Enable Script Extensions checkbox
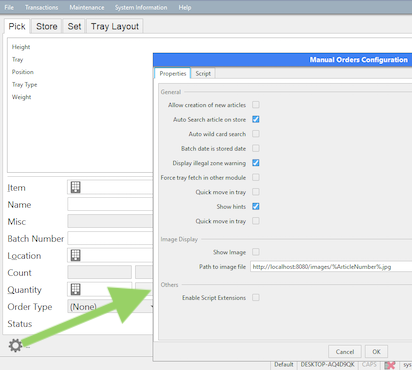This screenshot has height=370, width=412. coord(256,297)
